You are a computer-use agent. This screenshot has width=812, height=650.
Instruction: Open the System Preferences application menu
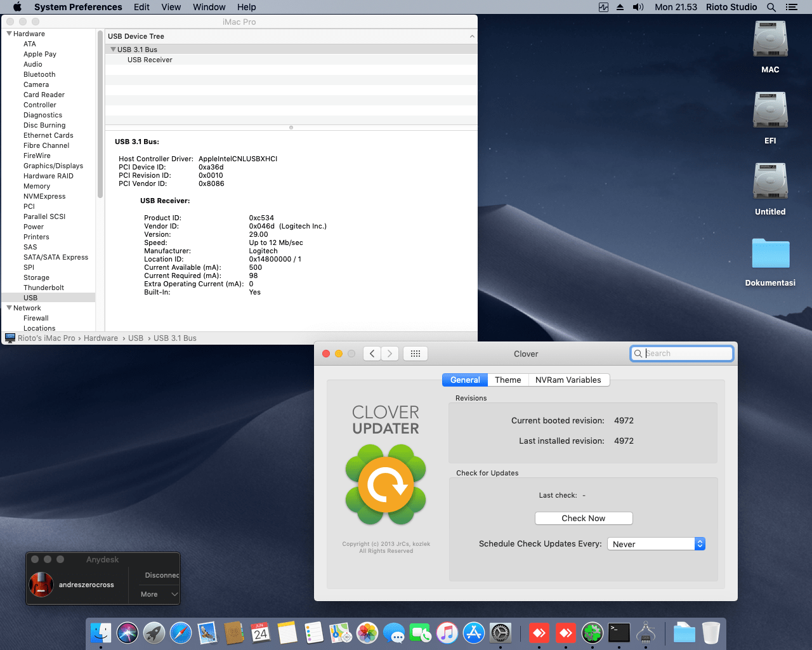pos(78,7)
